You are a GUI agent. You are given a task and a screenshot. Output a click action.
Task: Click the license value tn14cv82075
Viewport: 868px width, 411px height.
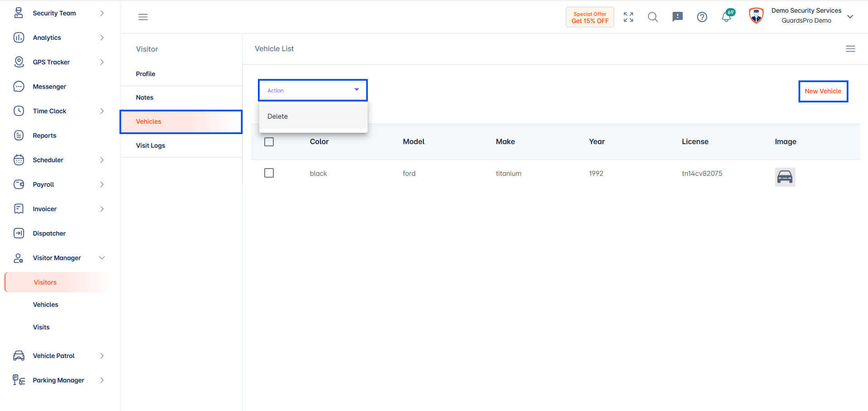(702, 173)
